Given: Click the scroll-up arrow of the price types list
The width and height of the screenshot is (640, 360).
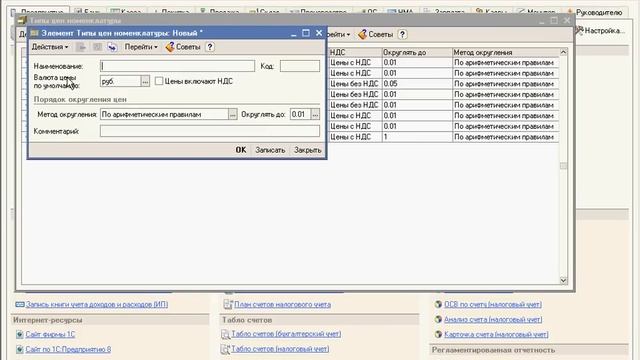Looking at the screenshot, I should [x=563, y=52].
